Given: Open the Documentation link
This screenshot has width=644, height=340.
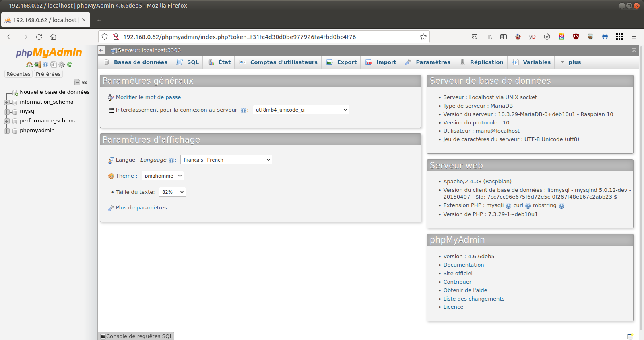Looking at the screenshot, I should pos(464,265).
